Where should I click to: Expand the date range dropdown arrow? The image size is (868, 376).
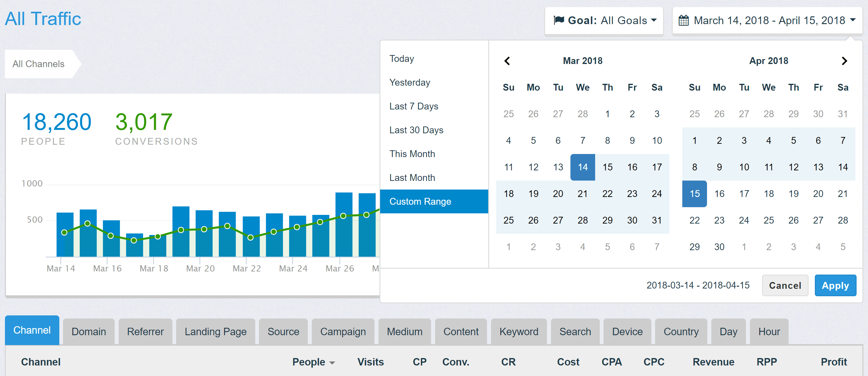pyautogui.click(x=853, y=20)
